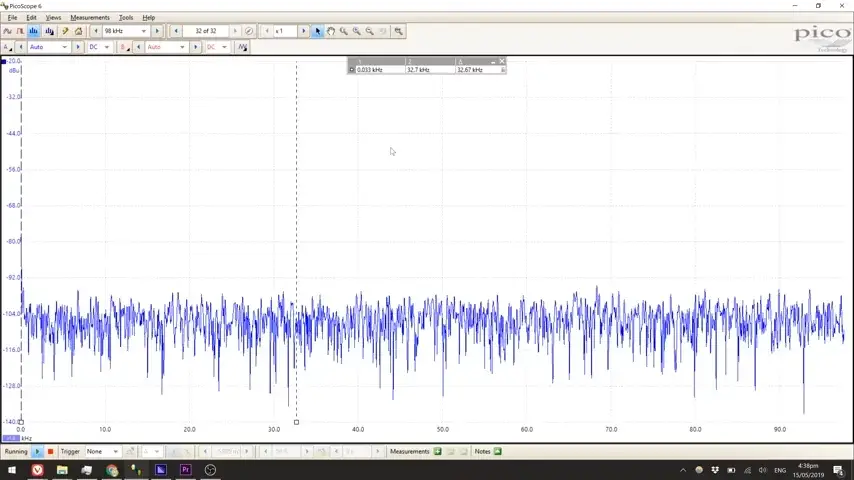This screenshot has width=854, height=480.
Task: Open Channel A Auto range dropdown
Action: point(64,47)
